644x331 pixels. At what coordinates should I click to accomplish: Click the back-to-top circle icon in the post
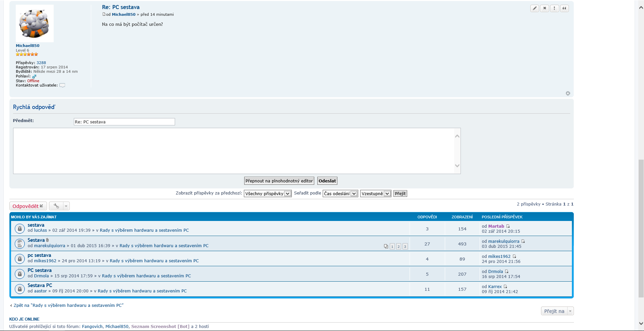(x=568, y=94)
